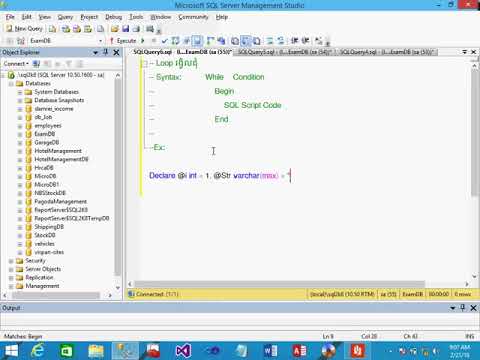Open Microsoft Word from the taskbar

(270, 351)
